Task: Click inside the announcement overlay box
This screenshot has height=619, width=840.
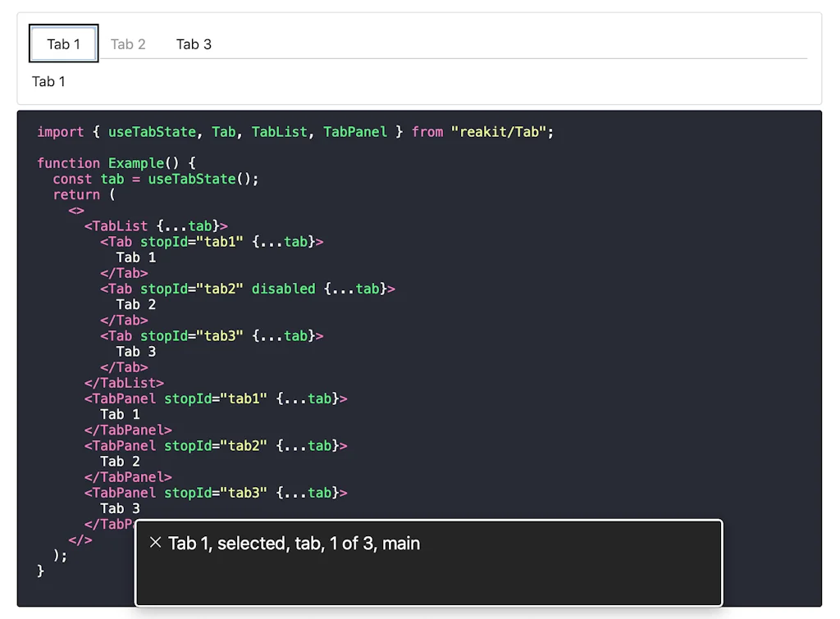Action: tap(427, 574)
